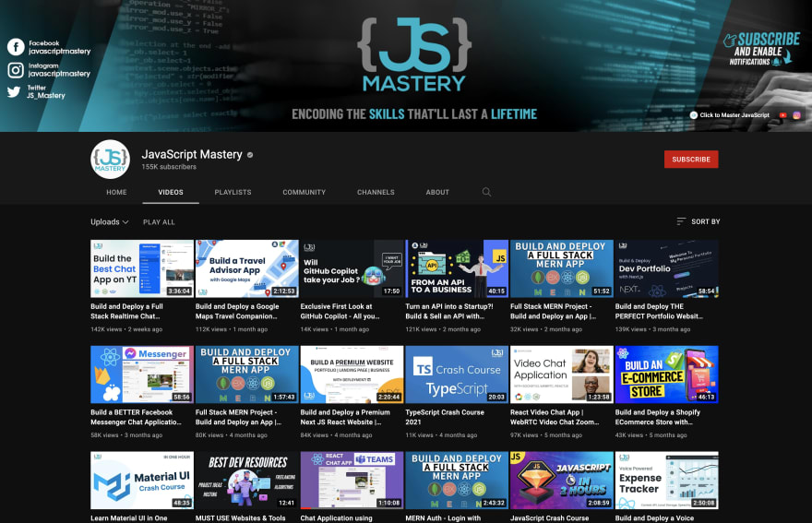812x523 pixels.
Task: Click the 1:57:43 MERN App thumbnail
Action: click(x=247, y=374)
